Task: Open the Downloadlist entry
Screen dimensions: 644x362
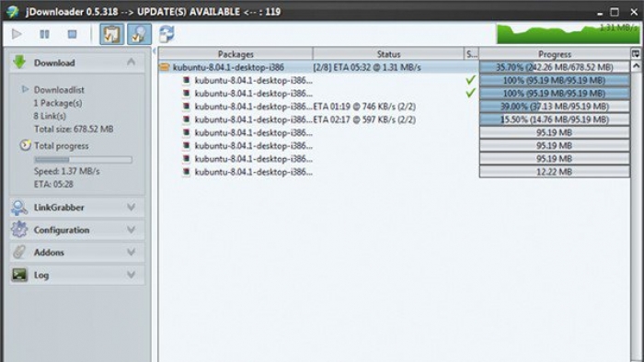Action: (x=59, y=89)
